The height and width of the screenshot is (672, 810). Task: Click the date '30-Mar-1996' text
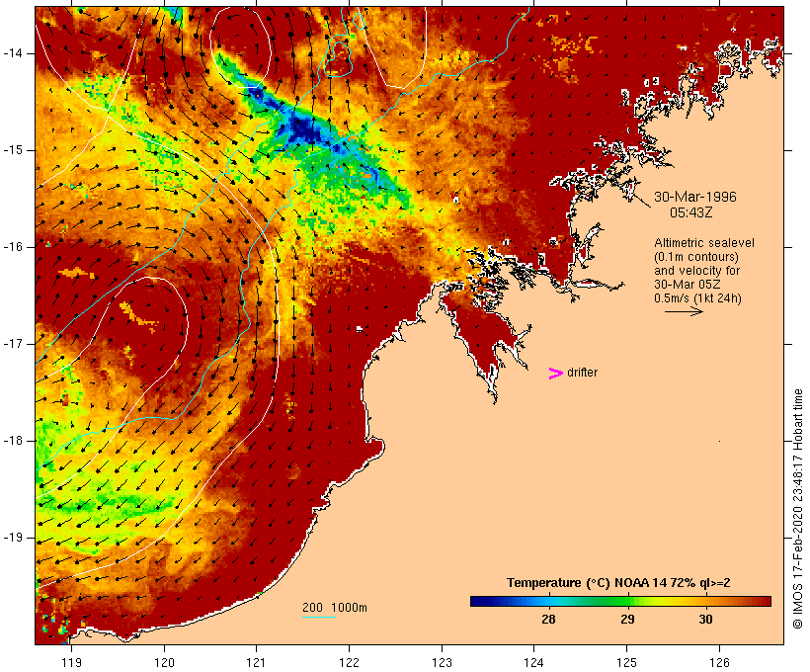(x=695, y=197)
